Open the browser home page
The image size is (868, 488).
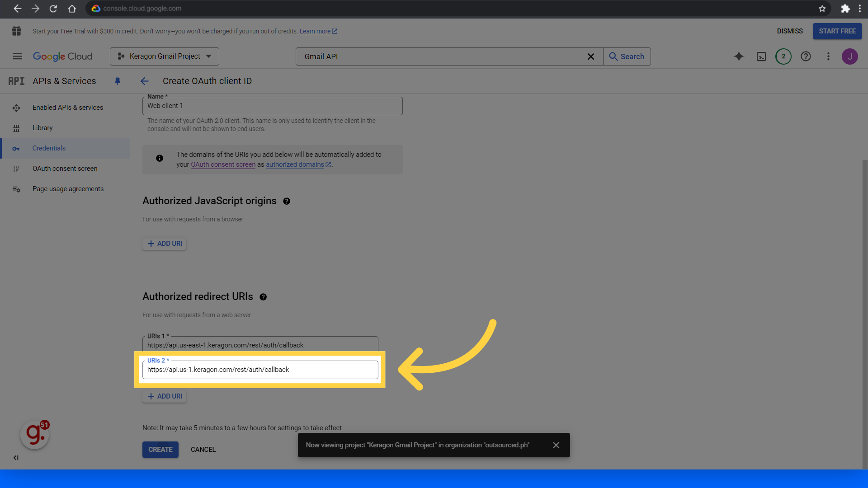tap(72, 9)
